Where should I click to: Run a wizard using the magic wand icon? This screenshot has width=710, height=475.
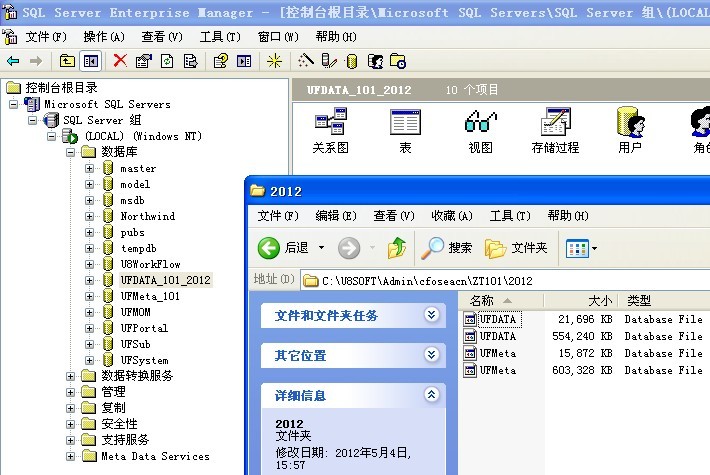pyautogui.click(x=306, y=61)
